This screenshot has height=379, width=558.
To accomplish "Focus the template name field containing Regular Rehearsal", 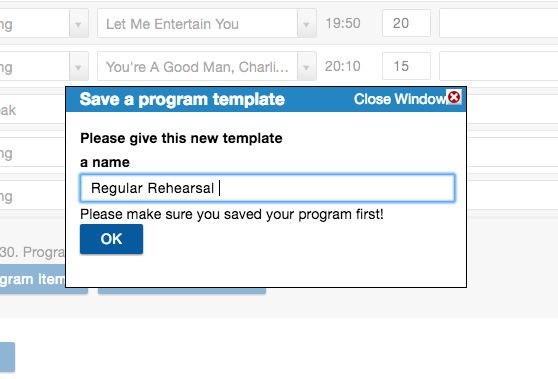I will coord(267,188).
